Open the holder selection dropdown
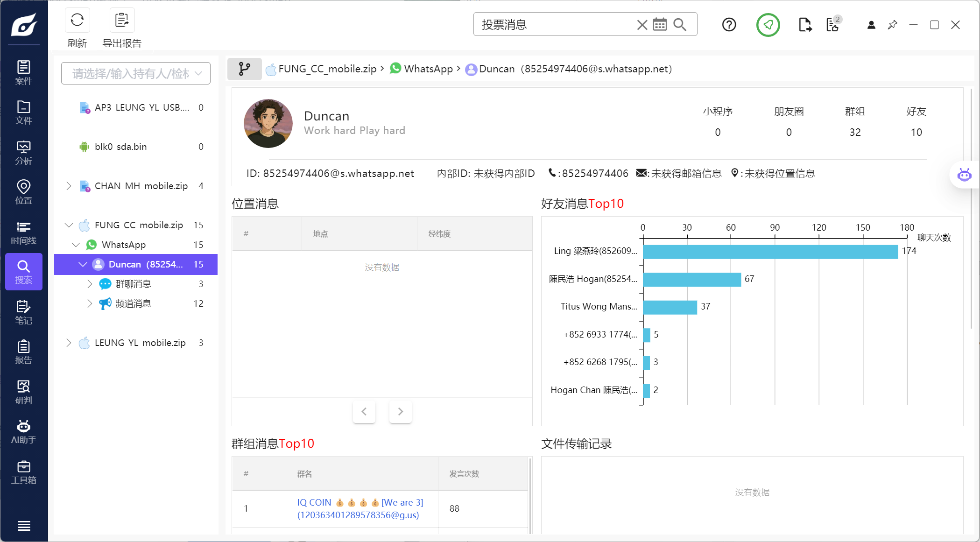The height and width of the screenshot is (542, 980). [136, 73]
